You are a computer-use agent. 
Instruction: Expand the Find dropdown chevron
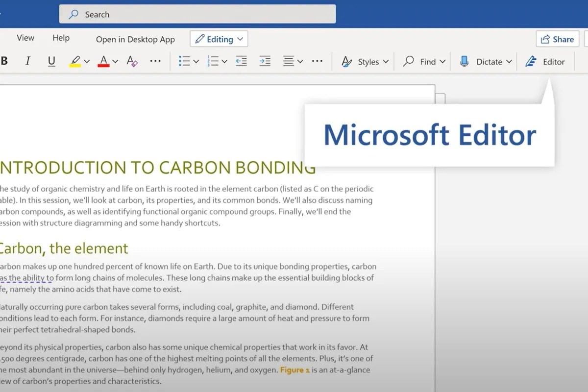(442, 62)
